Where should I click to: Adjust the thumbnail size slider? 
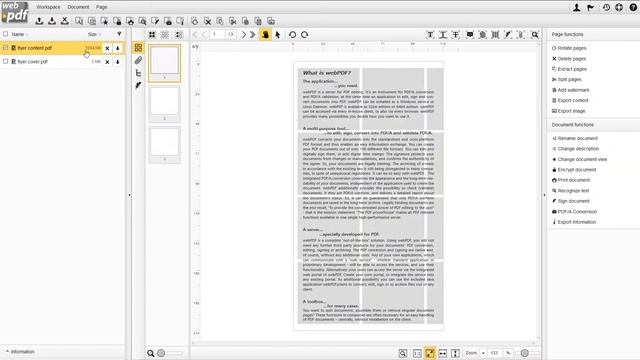coord(161,353)
